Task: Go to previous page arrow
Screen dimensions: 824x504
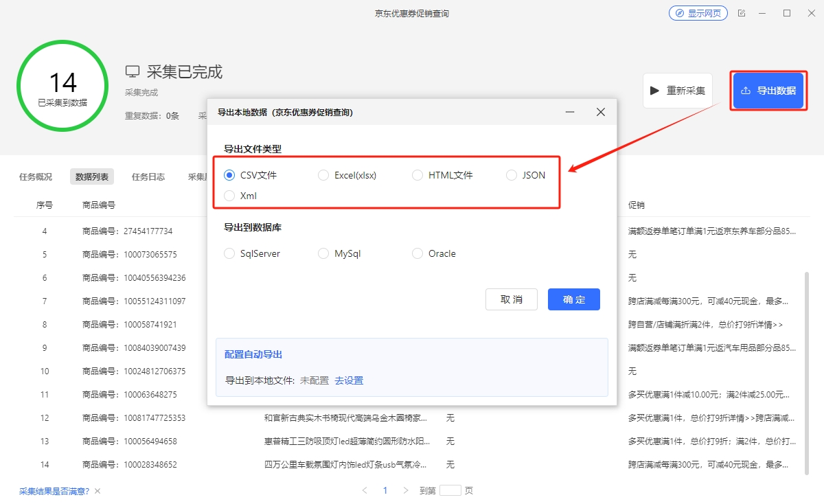Action: (365, 490)
